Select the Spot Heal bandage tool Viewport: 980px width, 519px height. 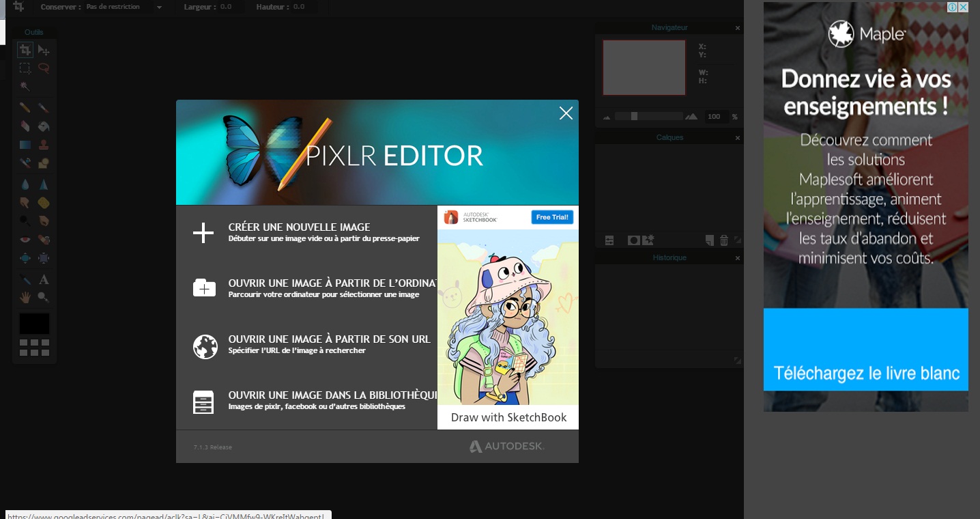(x=44, y=240)
